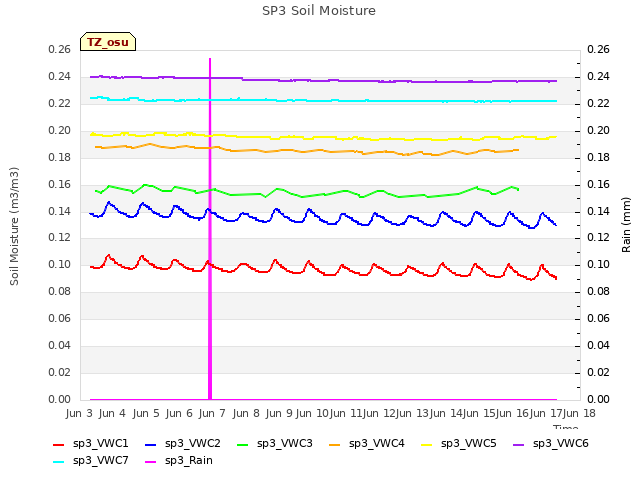640x480 pixels.
Task: Click the magenta sp3_Rain legend swatch
Action: coord(151,462)
